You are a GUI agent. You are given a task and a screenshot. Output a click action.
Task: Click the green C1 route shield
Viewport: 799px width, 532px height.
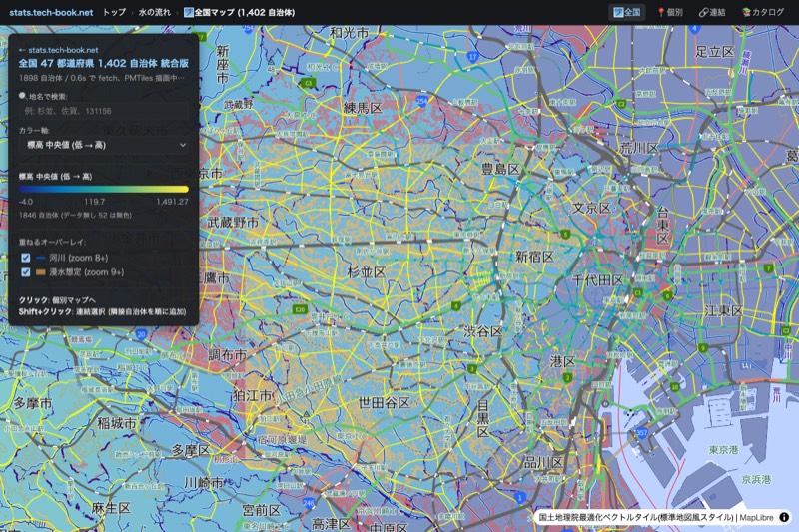[638, 292]
